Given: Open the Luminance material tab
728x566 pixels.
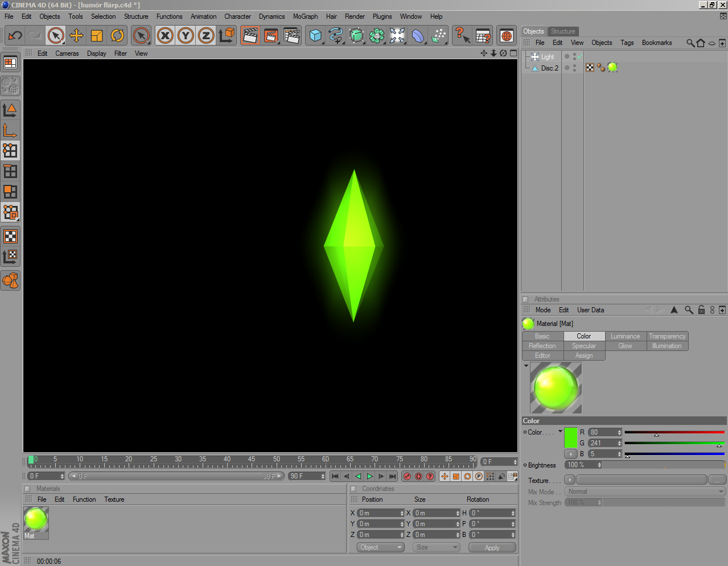Looking at the screenshot, I should [626, 336].
